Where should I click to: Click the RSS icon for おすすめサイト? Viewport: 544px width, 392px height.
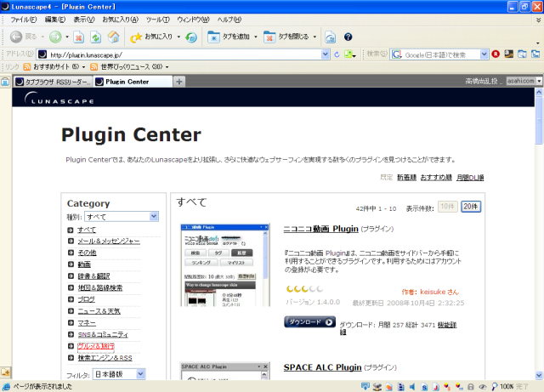pos(27,66)
